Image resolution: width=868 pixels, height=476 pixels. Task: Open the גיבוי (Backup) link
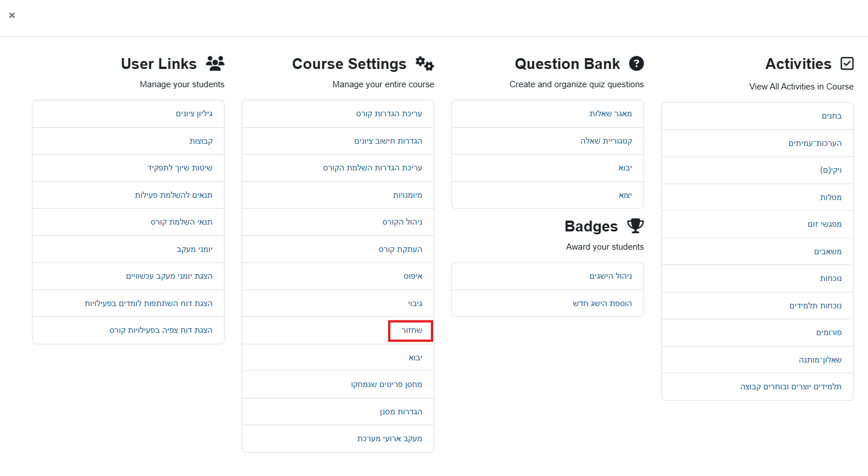click(x=415, y=303)
